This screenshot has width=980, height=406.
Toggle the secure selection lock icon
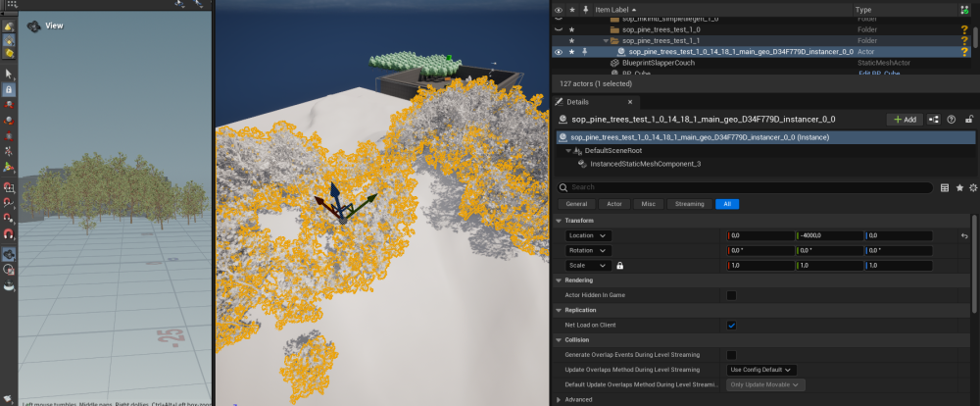click(x=9, y=89)
